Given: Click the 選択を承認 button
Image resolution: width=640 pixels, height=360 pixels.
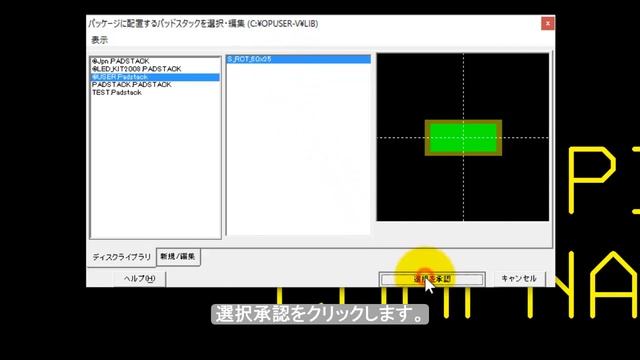Looking at the screenshot, I should coord(432,279).
